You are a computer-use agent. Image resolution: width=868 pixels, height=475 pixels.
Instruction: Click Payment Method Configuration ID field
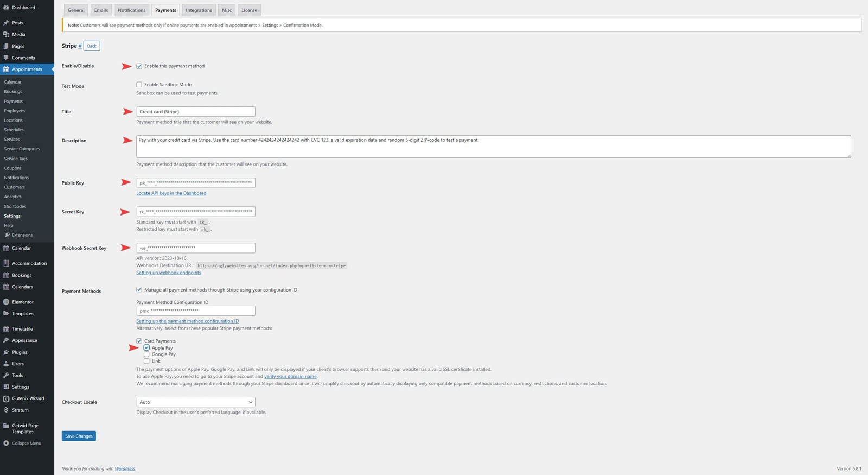point(196,311)
